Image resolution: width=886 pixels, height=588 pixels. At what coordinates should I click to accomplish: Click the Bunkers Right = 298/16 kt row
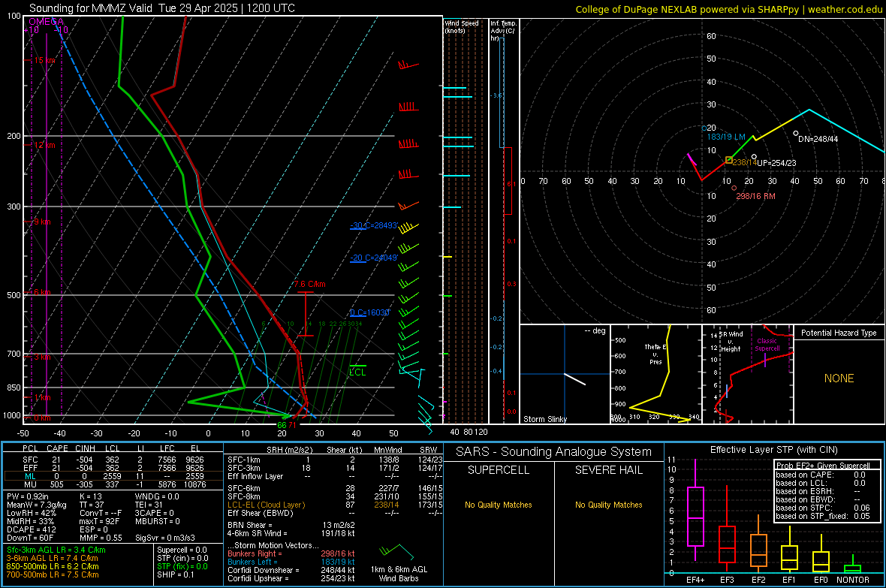click(291, 553)
